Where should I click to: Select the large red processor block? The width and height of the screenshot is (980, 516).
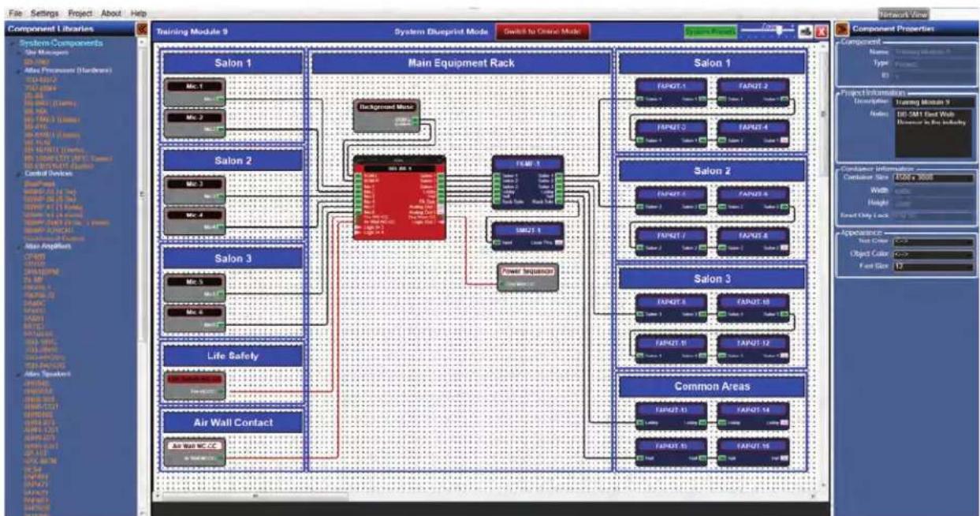pyautogui.click(x=399, y=199)
